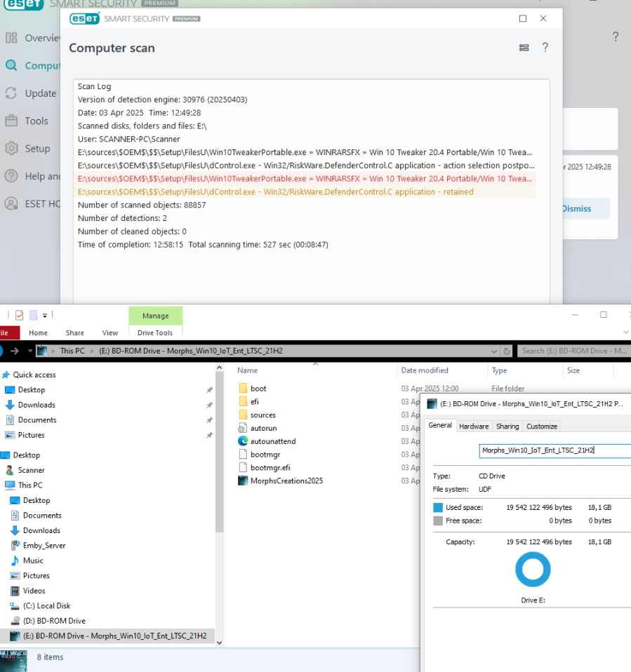Image resolution: width=631 pixels, height=672 pixels.
Task: Sort files by Date modified column
Action: (425, 370)
